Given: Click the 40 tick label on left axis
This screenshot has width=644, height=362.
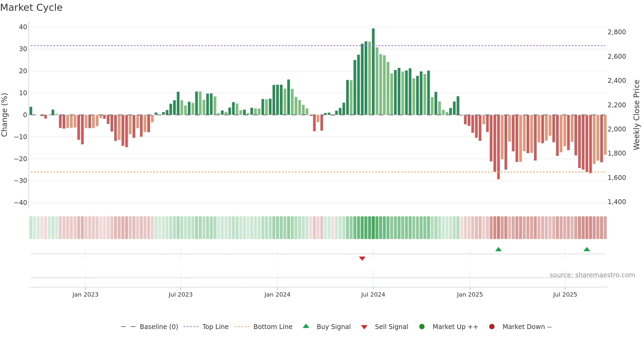Looking at the screenshot, I should point(23,27).
